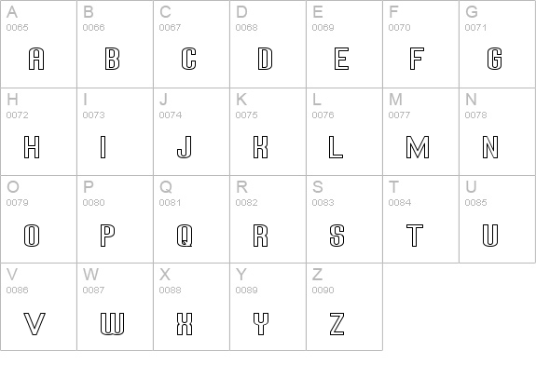Select the outlined letter T glyph
Viewport: 536px width, 392px height.
click(x=415, y=236)
